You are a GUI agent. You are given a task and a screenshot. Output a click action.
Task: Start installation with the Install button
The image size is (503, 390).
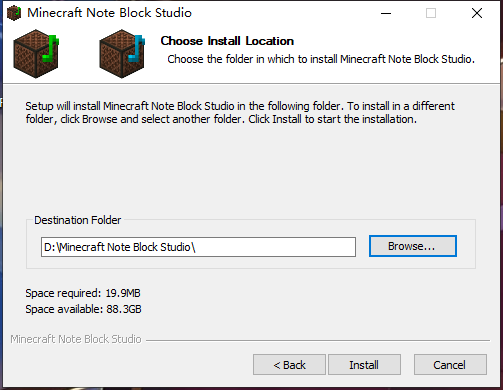[x=364, y=365]
